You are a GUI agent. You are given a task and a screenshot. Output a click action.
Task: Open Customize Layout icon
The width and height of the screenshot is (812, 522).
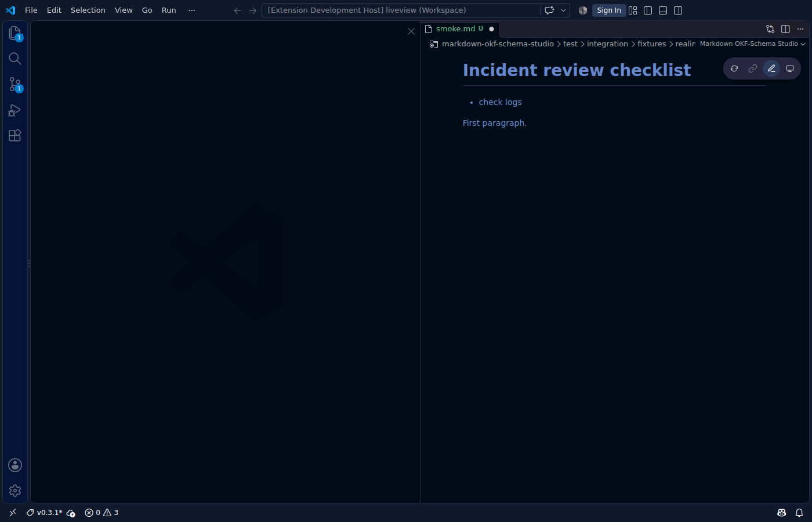tap(633, 10)
